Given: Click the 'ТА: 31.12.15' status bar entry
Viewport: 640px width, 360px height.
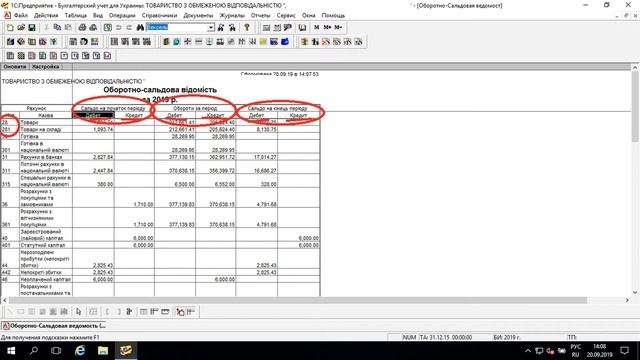Looking at the screenshot, I should click(446, 338).
